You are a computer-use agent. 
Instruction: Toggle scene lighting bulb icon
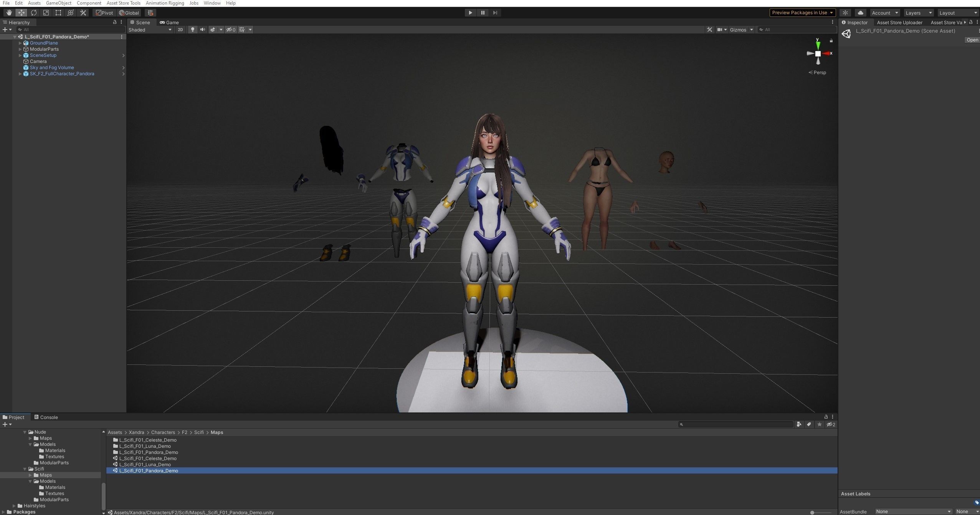tap(193, 30)
